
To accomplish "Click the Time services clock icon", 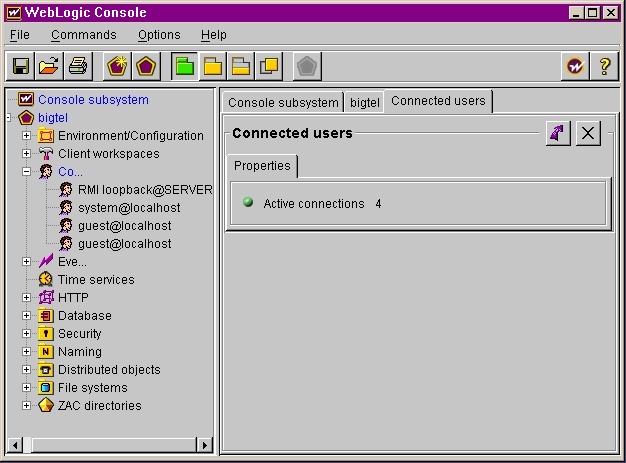I will coord(46,279).
